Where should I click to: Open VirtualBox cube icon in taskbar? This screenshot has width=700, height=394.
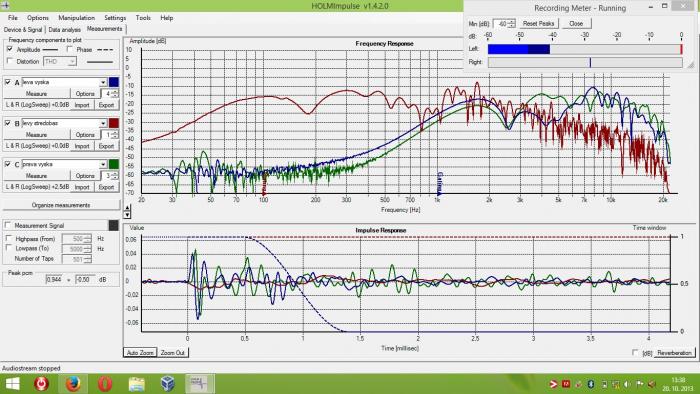[x=168, y=384]
